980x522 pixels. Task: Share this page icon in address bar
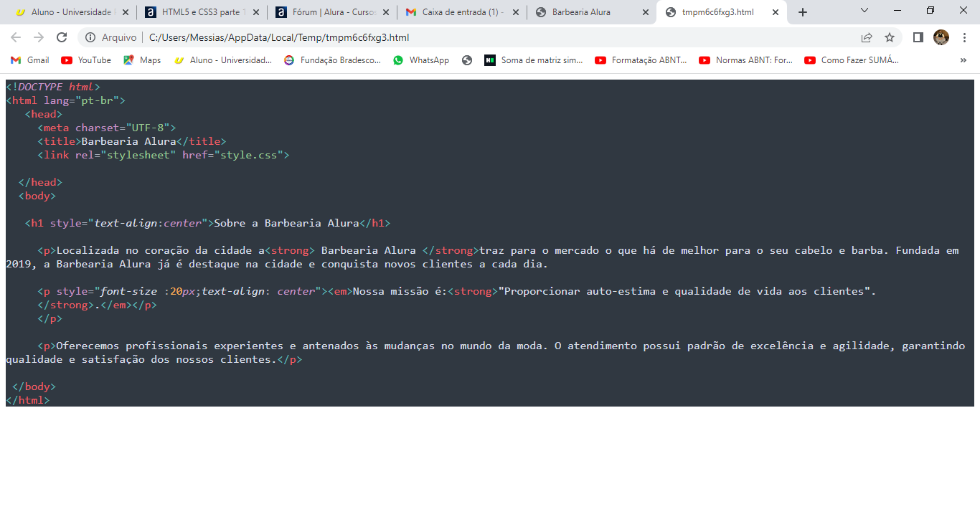(867, 37)
